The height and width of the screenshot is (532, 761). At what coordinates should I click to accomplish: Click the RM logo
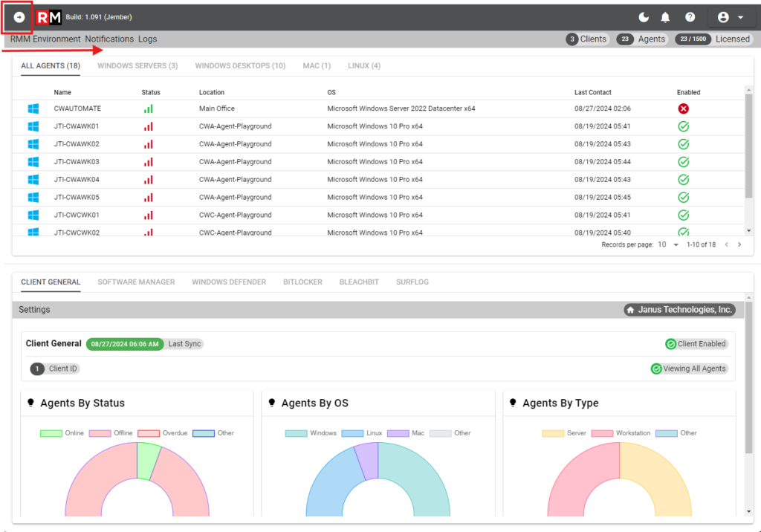pos(48,18)
